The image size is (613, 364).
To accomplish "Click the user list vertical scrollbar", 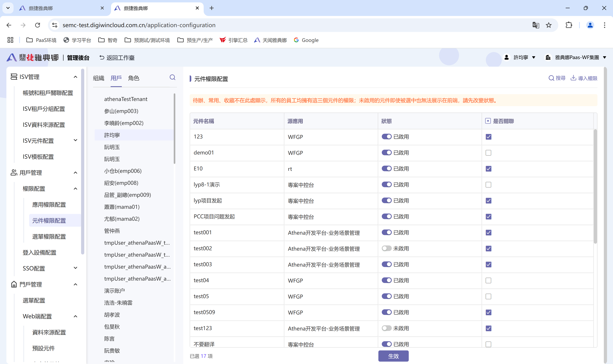I will 175,128.
